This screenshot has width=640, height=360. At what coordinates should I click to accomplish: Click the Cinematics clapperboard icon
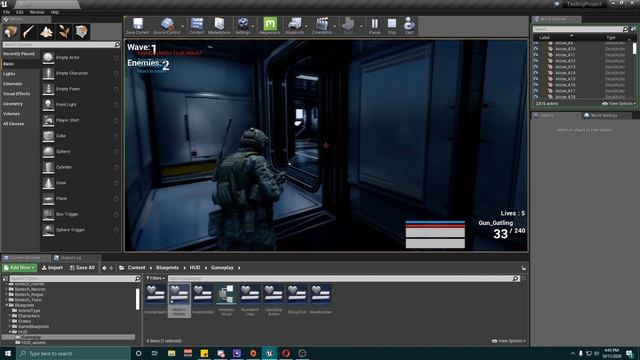(x=322, y=24)
